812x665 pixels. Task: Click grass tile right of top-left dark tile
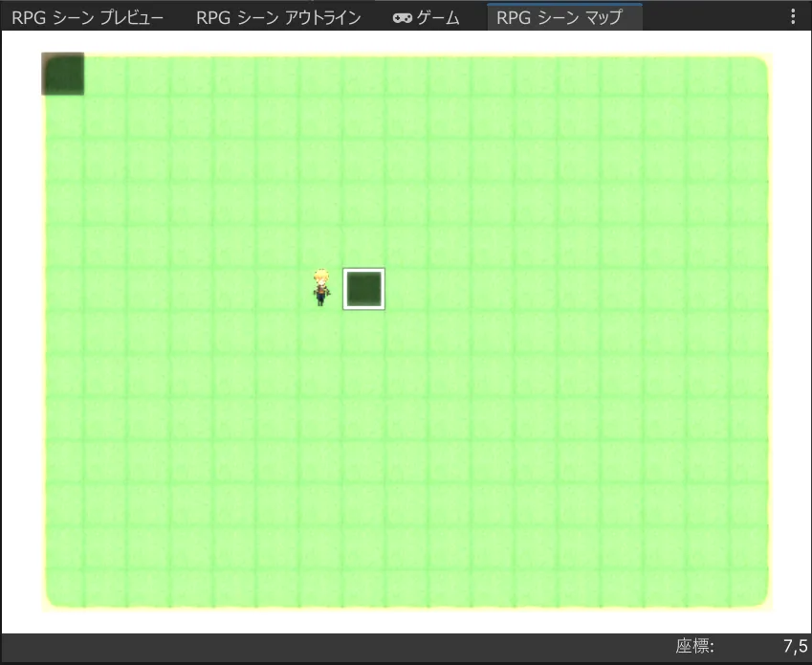(106, 75)
